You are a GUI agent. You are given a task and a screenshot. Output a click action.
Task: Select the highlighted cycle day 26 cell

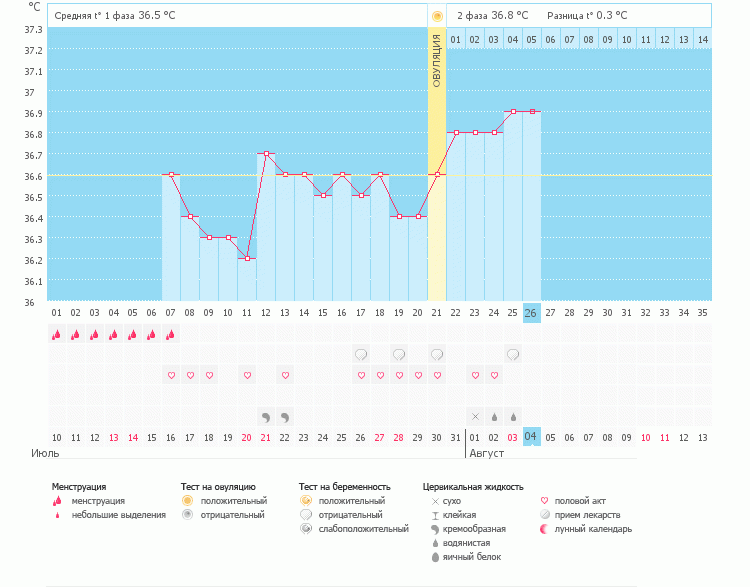click(x=532, y=313)
